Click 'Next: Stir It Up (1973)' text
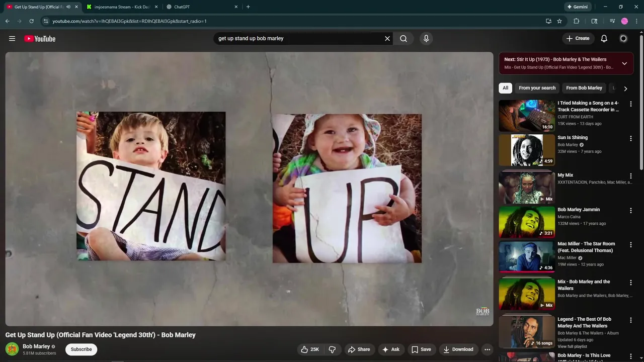 555,59
